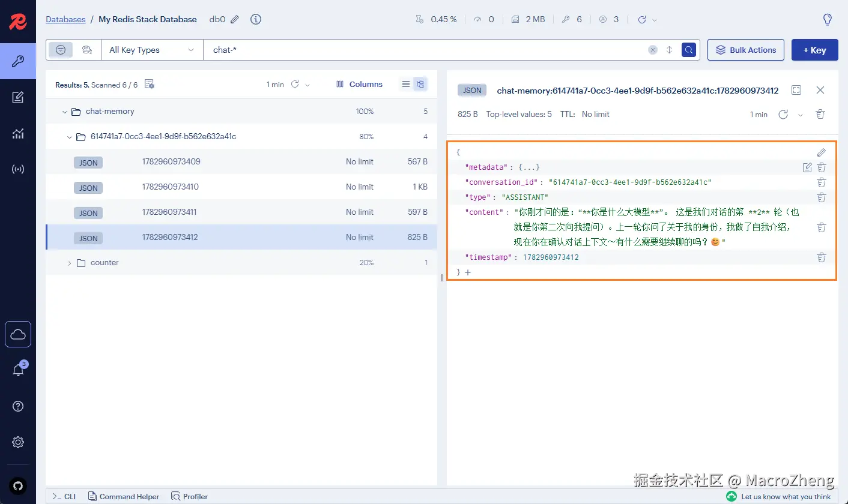Refresh database stats icon in header
Screen dimensions: 848x504
pos(642,20)
